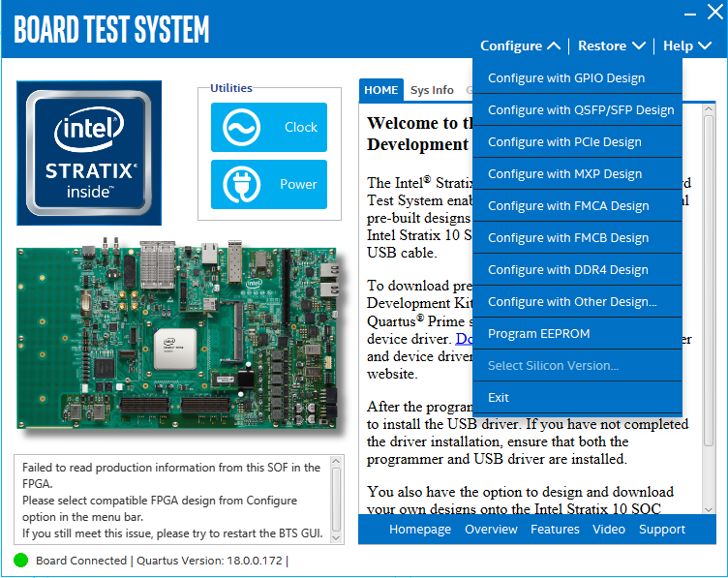Switch to the Sys Info tab
Image resolution: width=728 pixels, height=578 pixels.
432,90
